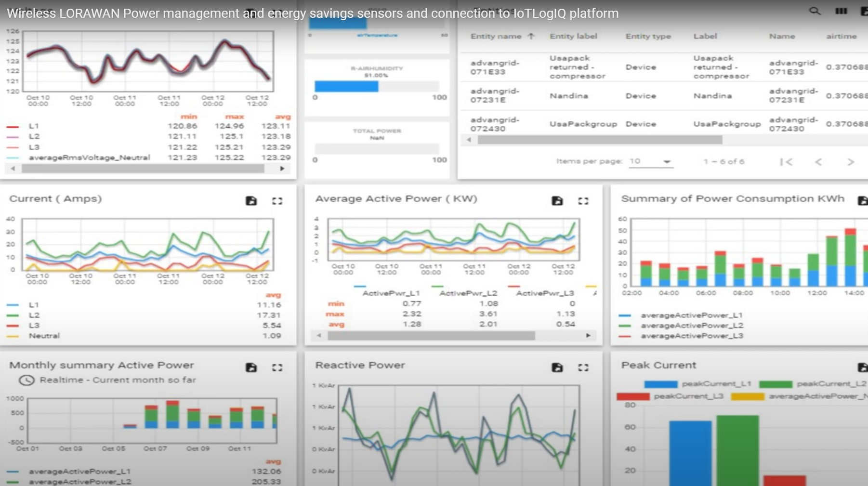Select entity row advangrid-071E33

click(664, 67)
